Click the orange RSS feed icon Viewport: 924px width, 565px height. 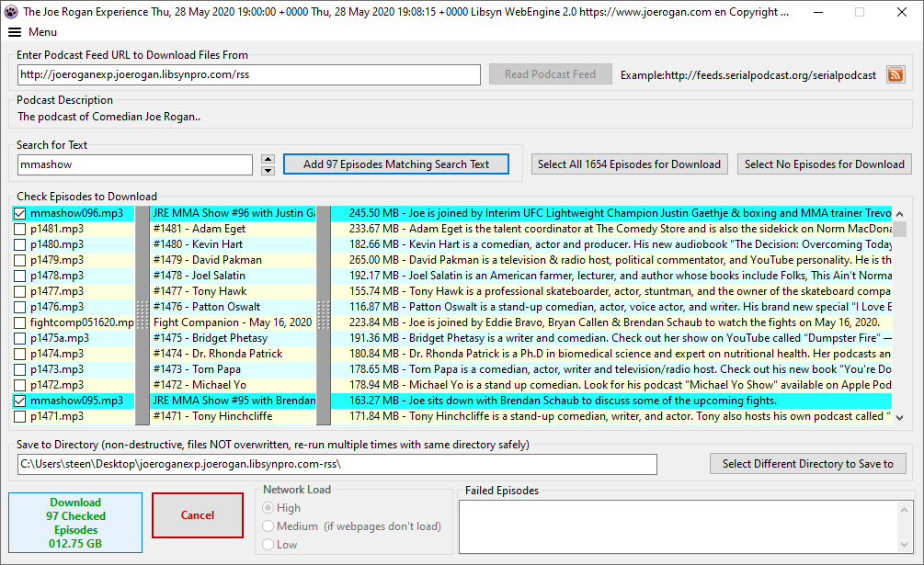[x=895, y=74]
